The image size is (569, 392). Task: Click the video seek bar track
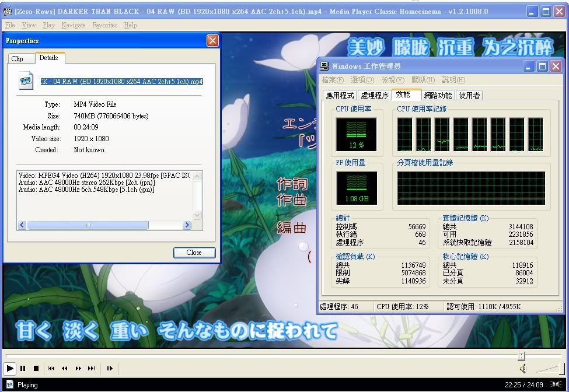(x=283, y=356)
